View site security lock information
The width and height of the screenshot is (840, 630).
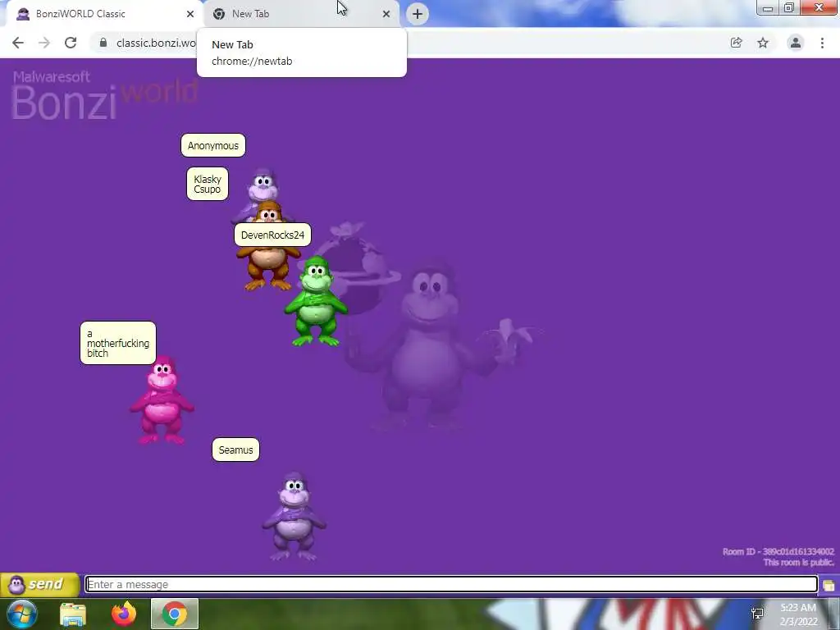point(103,43)
